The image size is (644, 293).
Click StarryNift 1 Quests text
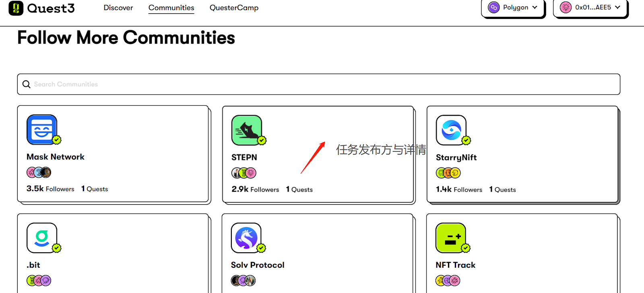(x=503, y=189)
